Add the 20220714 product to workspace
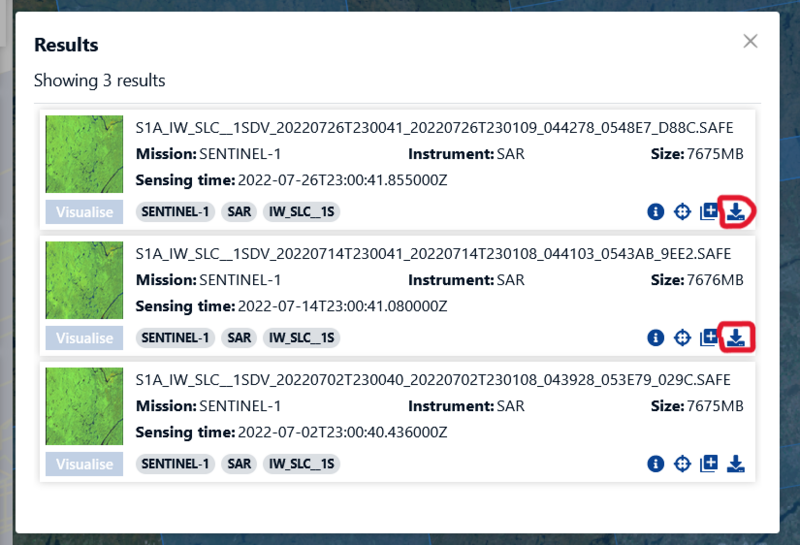The height and width of the screenshot is (545, 800). [x=709, y=337]
